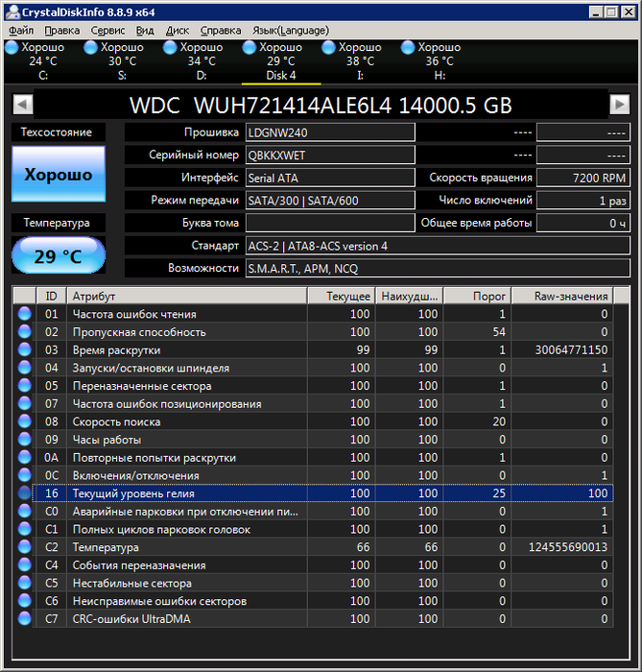Click the blue Хорошо health status button

(x=59, y=174)
